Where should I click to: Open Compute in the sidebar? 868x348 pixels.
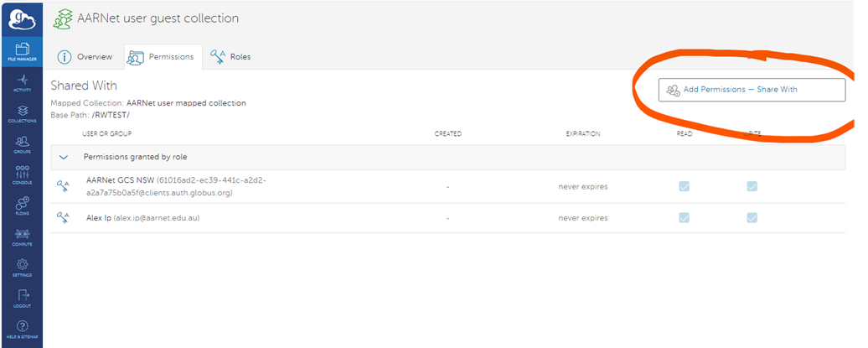22,237
